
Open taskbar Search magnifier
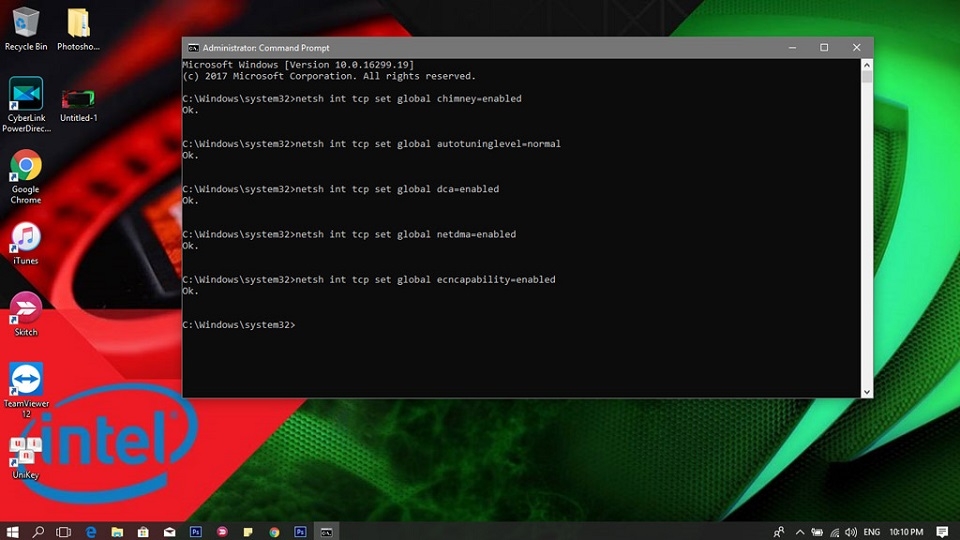click(38, 531)
